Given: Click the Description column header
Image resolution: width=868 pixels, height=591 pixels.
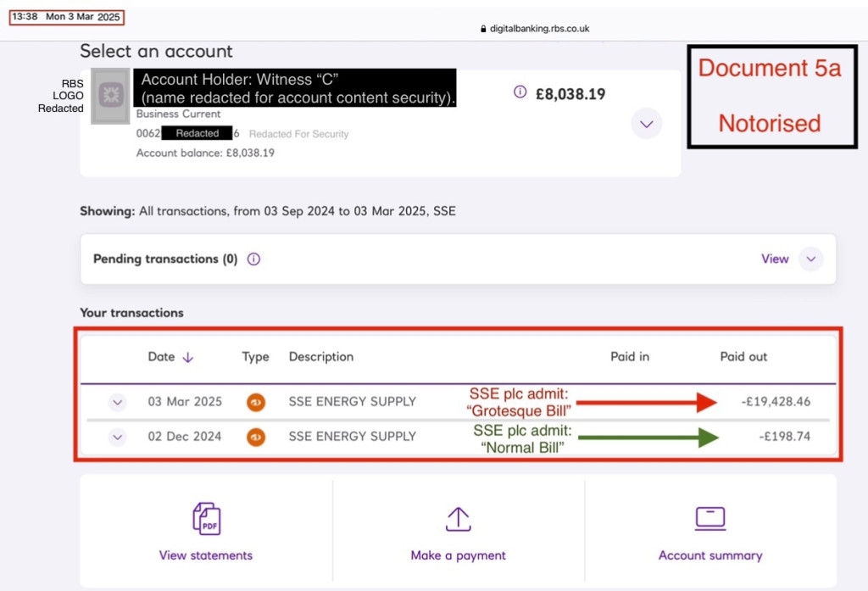Looking at the screenshot, I should 321,357.
